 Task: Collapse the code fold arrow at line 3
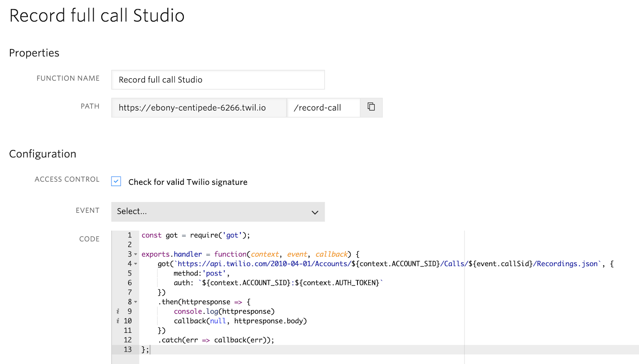[136, 254]
